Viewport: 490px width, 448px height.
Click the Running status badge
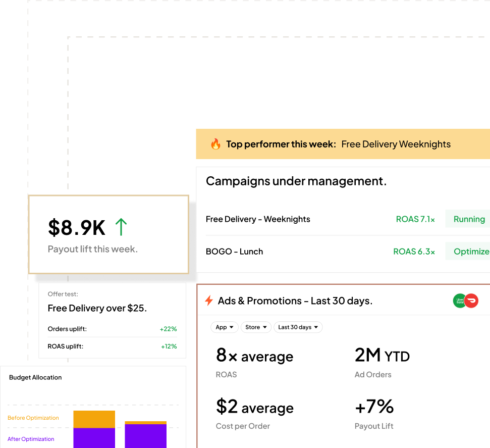pyautogui.click(x=468, y=219)
